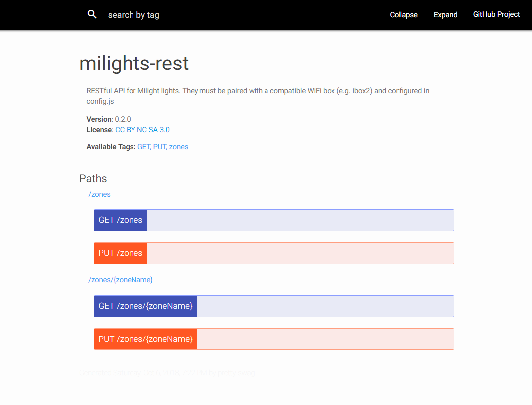532x405 pixels.
Task: Click the Version 0.2.0 text
Action: click(x=109, y=119)
